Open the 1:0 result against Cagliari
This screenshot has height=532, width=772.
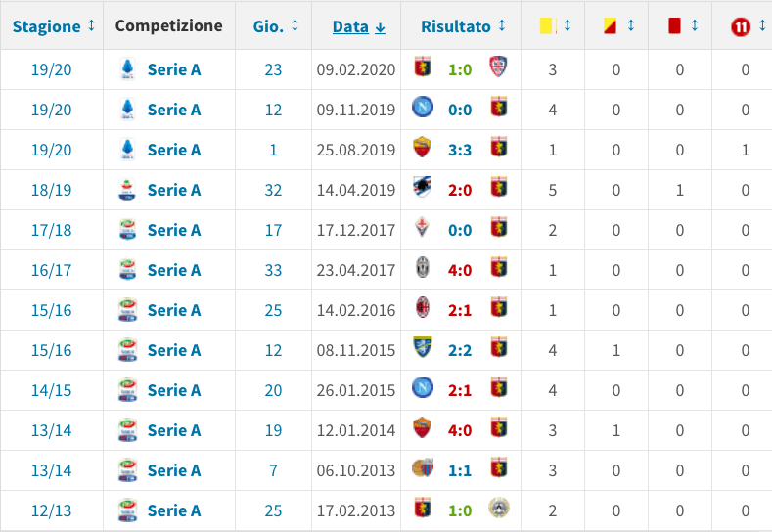461,69
